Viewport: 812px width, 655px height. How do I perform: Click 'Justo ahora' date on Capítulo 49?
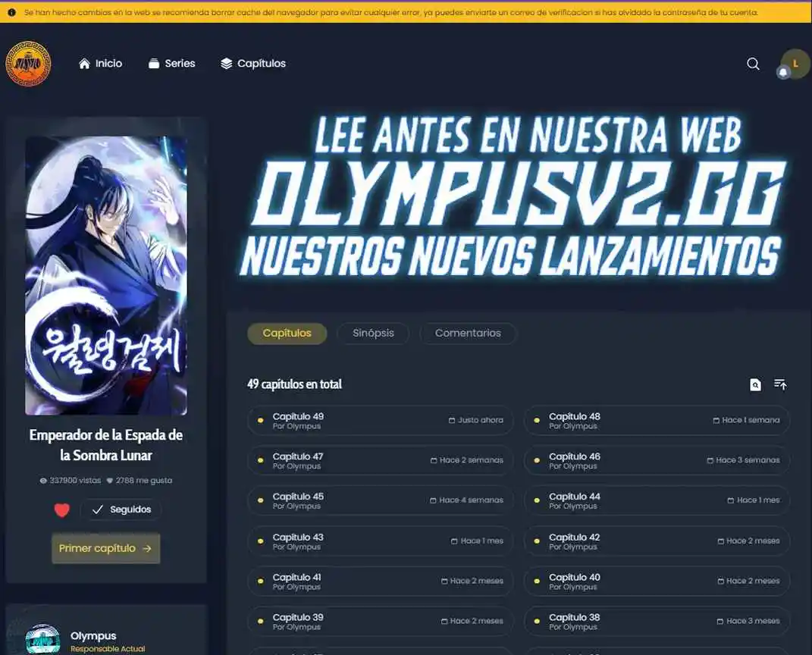click(x=476, y=420)
